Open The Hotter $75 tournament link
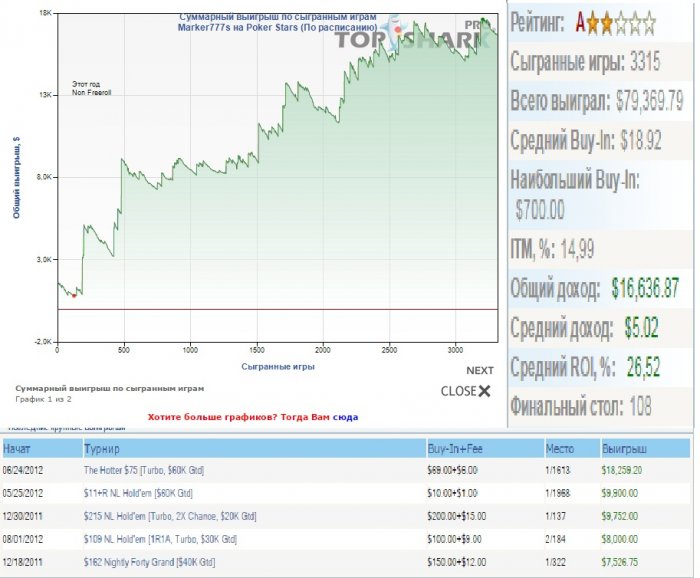Image resolution: width=700 pixels, height=578 pixels. [x=144, y=470]
